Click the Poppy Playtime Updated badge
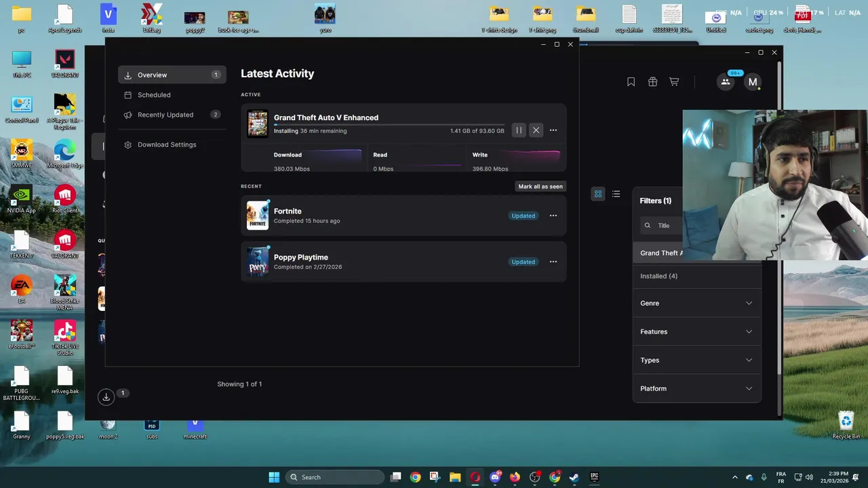The image size is (868, 488). click(524, 262)
